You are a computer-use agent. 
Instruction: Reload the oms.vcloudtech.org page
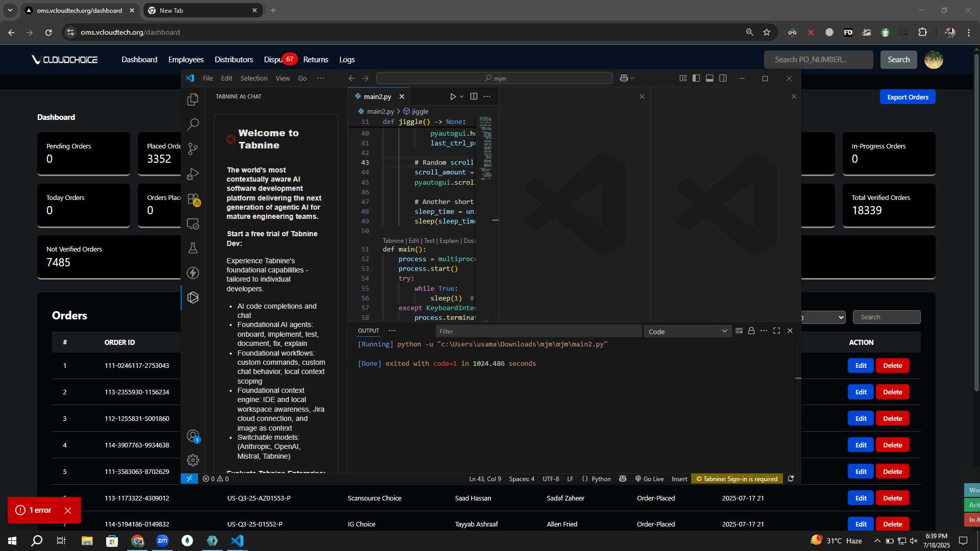click(48, 32)
